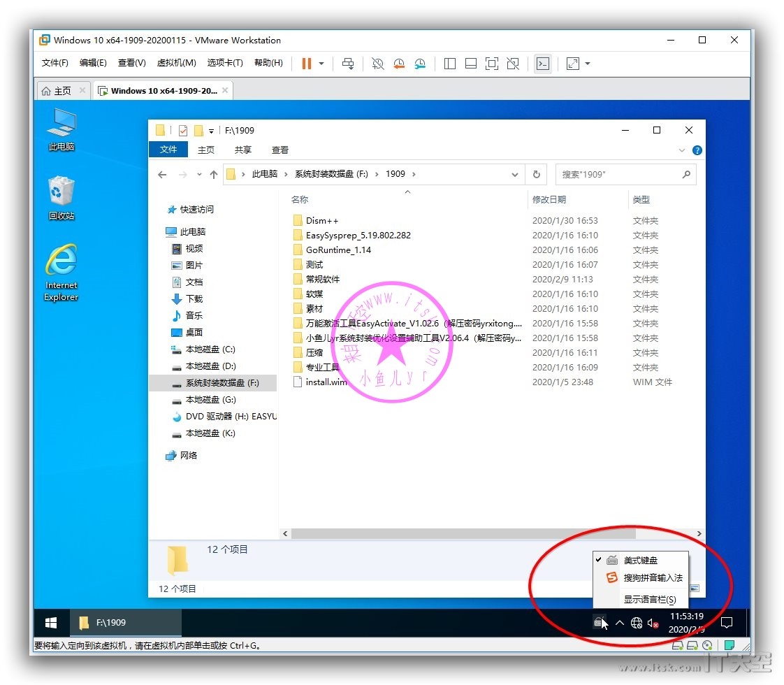Open the Windows Start menu
The width and height of the screenshot is (784, 685).
pos(51,623)
